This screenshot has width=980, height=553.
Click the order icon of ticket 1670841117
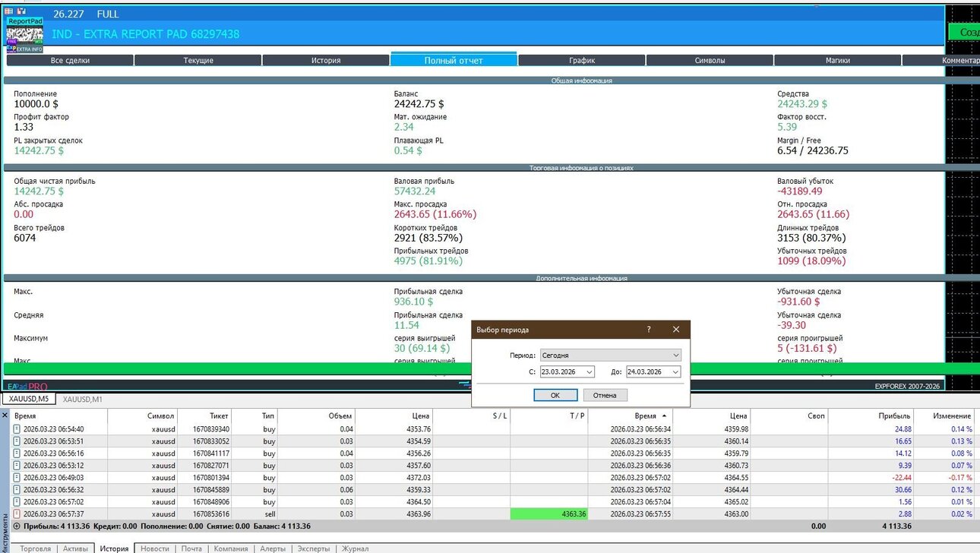(17, 453)
